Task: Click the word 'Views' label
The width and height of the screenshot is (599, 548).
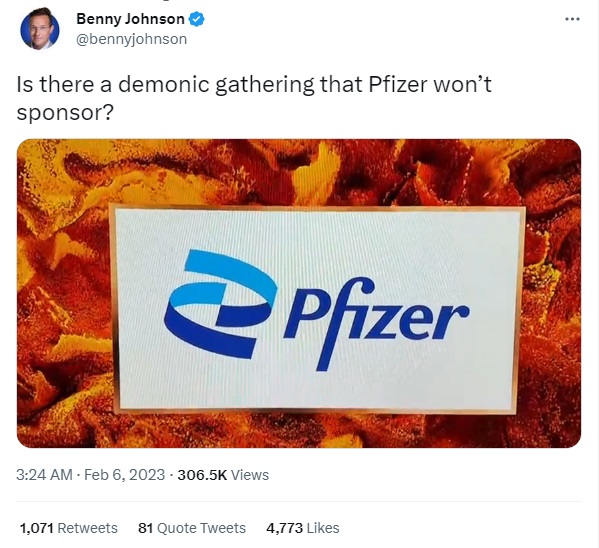Action: click(x=250, y=475)
